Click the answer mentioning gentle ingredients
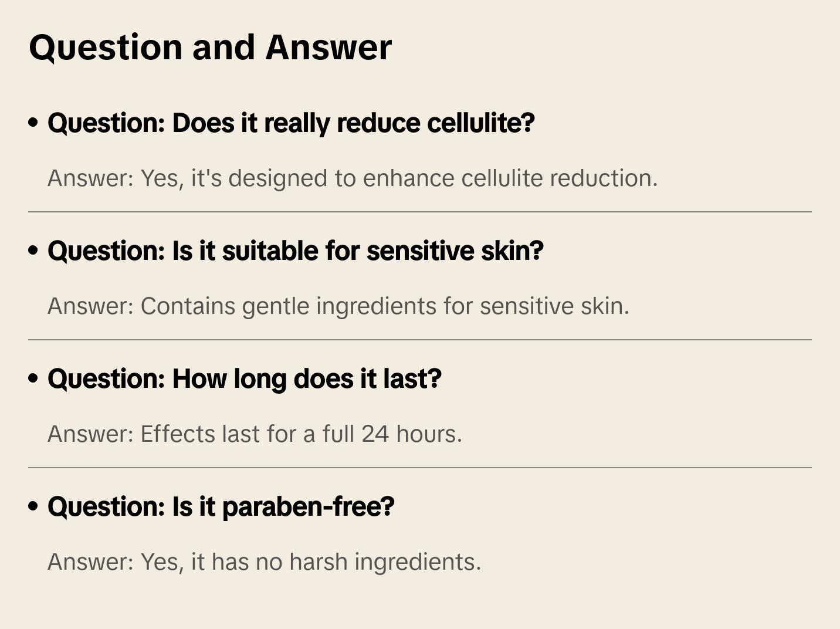 [338, 306]
